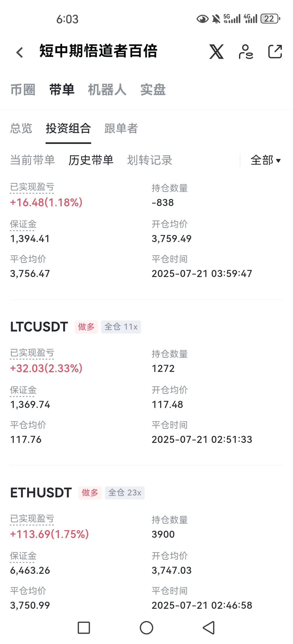Tap the follow-user coins icon
Screen dimensions: 293x644
[x=246, y=51]
